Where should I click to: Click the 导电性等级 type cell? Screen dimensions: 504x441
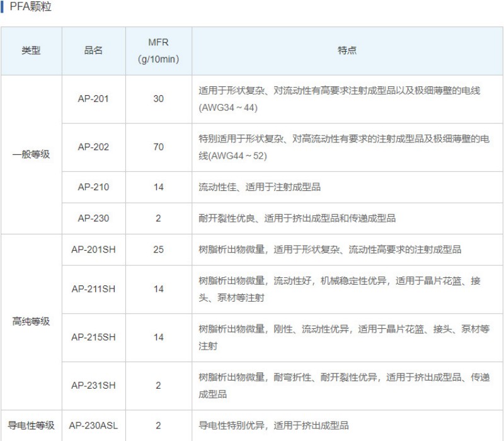[x=31, y=425]
